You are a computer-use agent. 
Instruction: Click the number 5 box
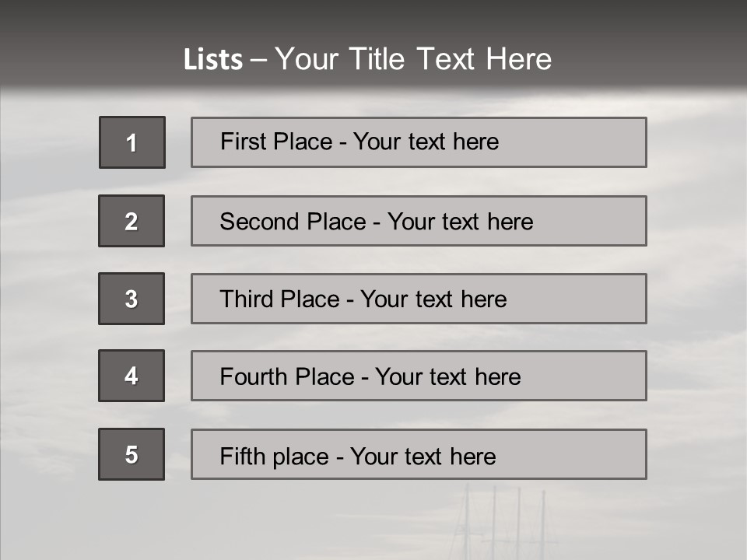132,454
